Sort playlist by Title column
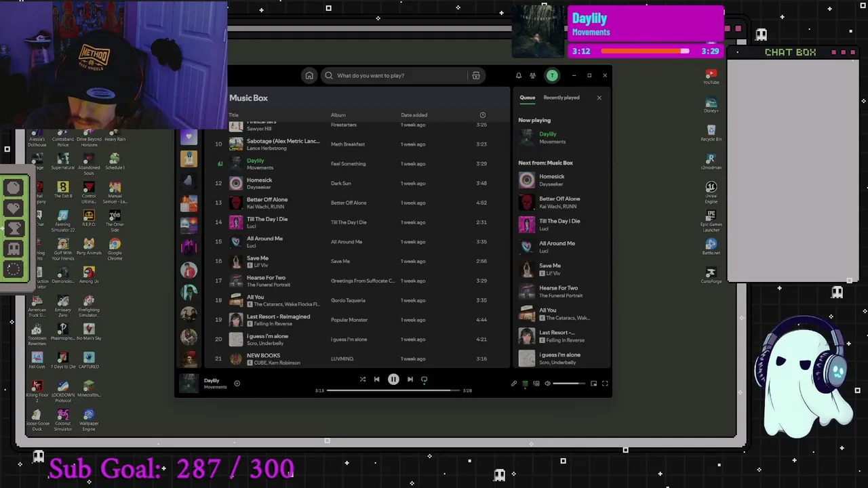The image size is (868, 488). (233, 115)
